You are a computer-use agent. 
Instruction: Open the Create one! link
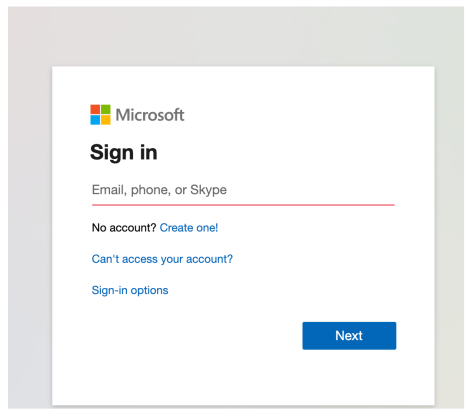pos(189,228)
